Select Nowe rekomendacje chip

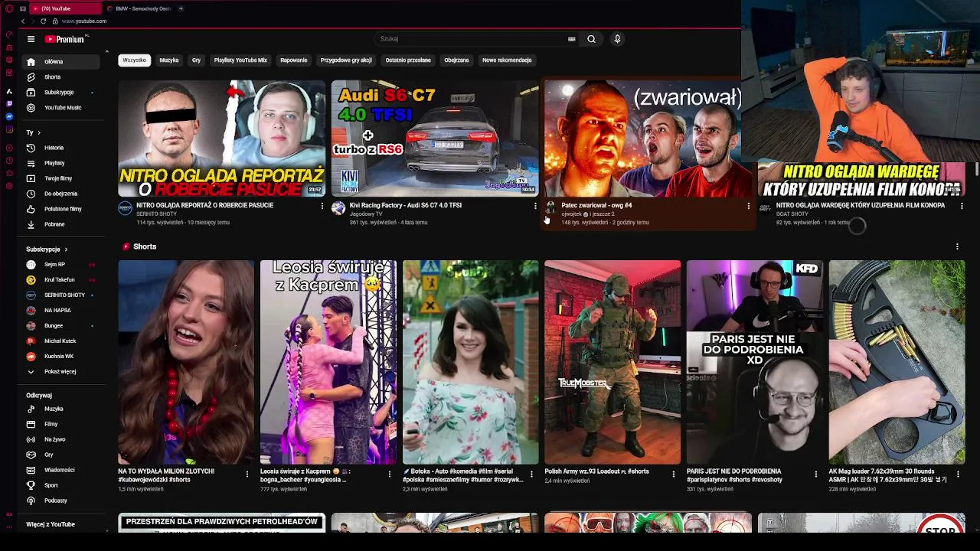pyautogui.click(x=507, y=60)
